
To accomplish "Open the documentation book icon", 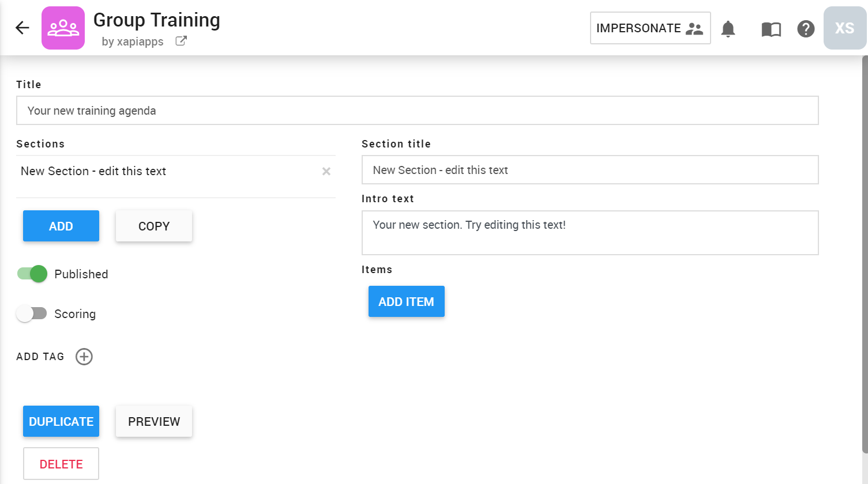I will (771, 29).
